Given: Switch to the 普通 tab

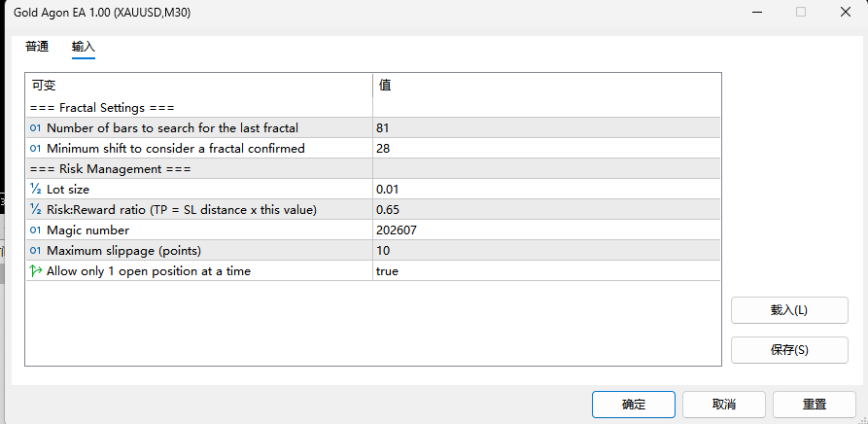Looking at the screenshot, I should 37,47.
